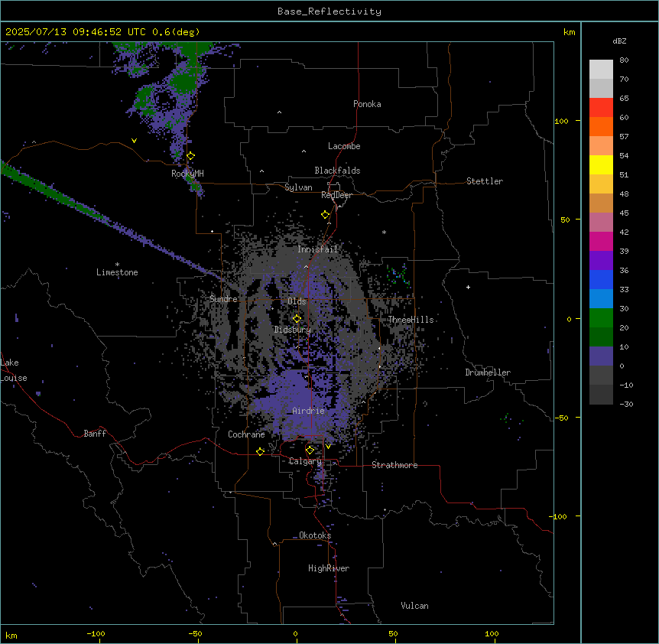The width and height of the screenshot is (659, 644).
Task: Select the Drumheller label
Action: (488, 372)
